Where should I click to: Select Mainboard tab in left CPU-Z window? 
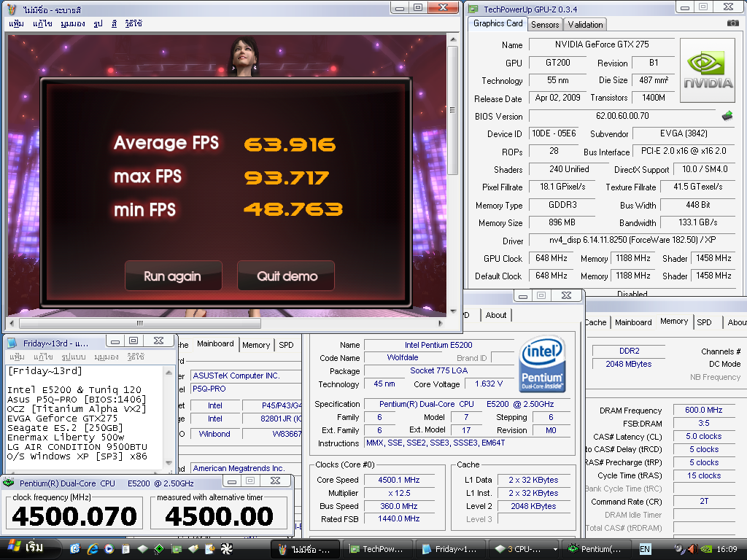tap(215, 344)
